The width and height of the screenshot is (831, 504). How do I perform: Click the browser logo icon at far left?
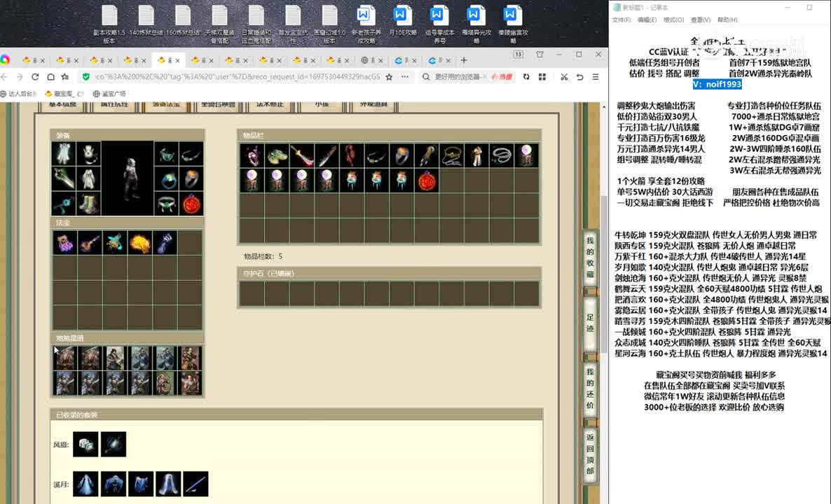pyautogui.click(x=5, y=59)
